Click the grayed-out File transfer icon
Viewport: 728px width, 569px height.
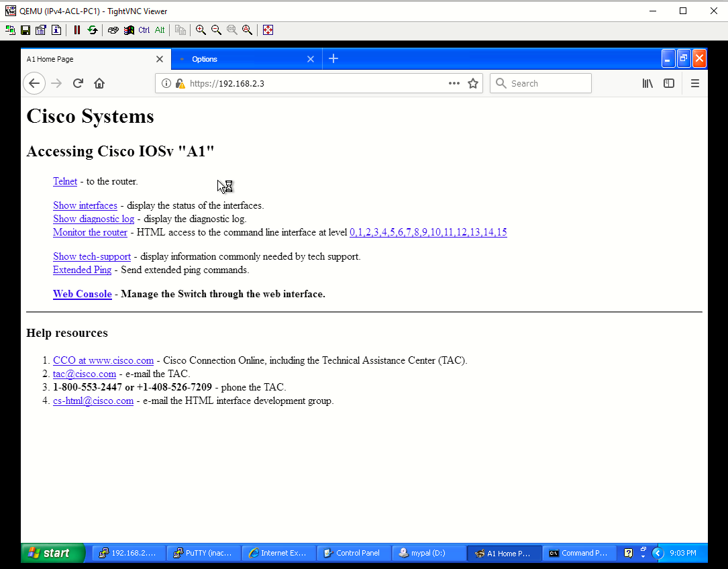coord(180,30)
